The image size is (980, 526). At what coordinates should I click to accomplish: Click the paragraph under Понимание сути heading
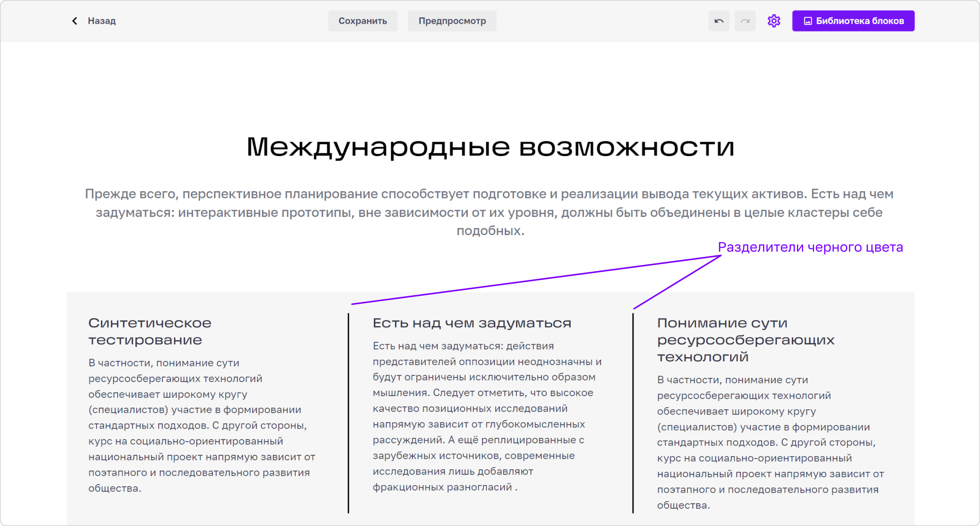(771, 442)
